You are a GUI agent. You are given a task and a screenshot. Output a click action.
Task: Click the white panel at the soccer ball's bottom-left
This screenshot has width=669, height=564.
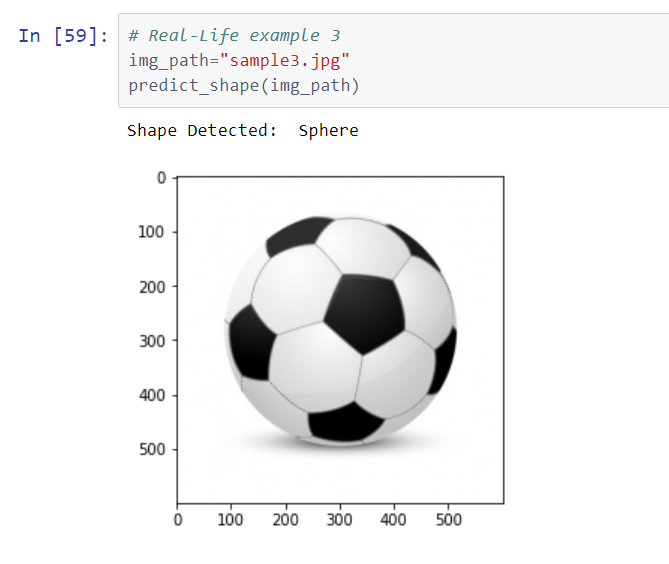(x=273, y=405)
